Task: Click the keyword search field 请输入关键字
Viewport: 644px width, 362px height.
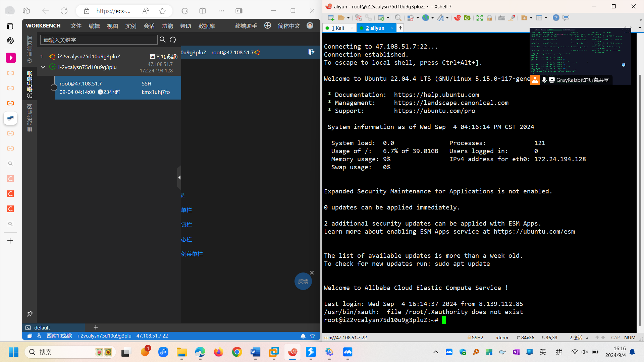Action: 99,40
